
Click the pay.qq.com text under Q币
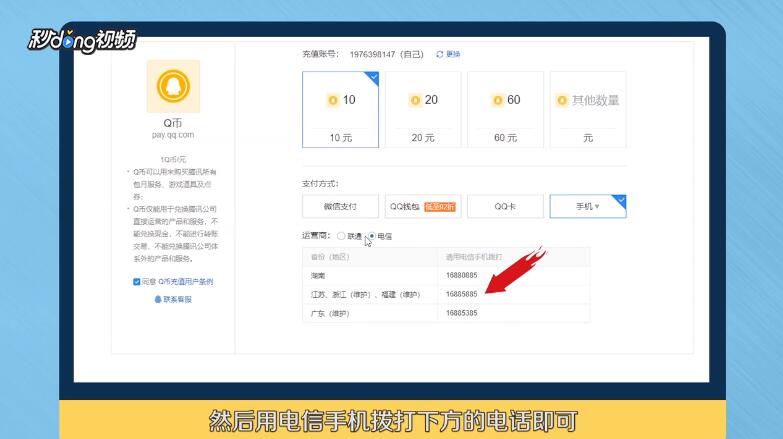tap(173, 135)
